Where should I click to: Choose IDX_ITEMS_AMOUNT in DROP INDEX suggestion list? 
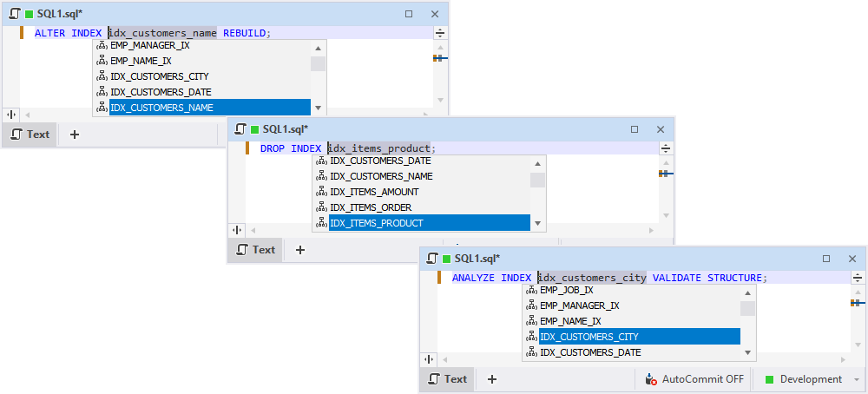click(421, 192)
